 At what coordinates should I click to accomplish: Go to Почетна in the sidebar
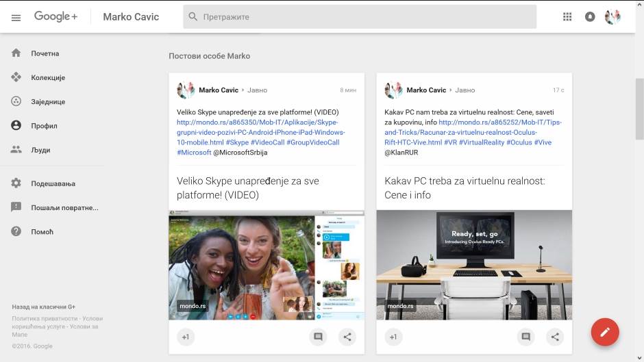pos(45,53)
